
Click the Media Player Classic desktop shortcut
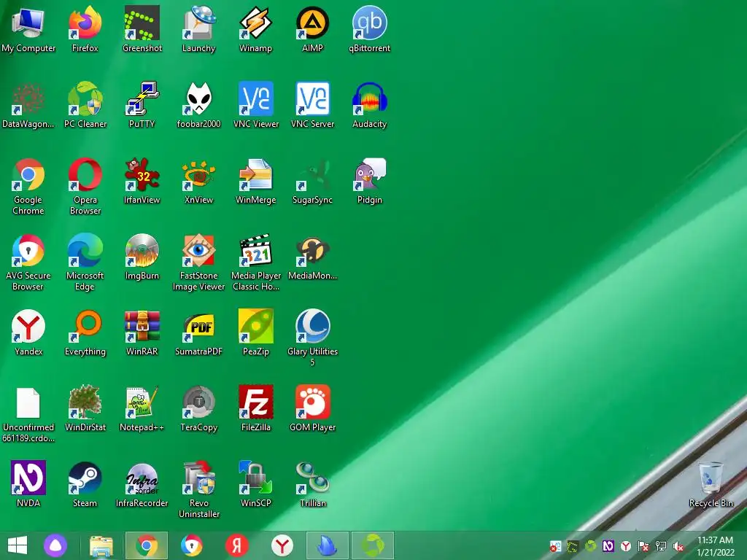click(256, 262)
